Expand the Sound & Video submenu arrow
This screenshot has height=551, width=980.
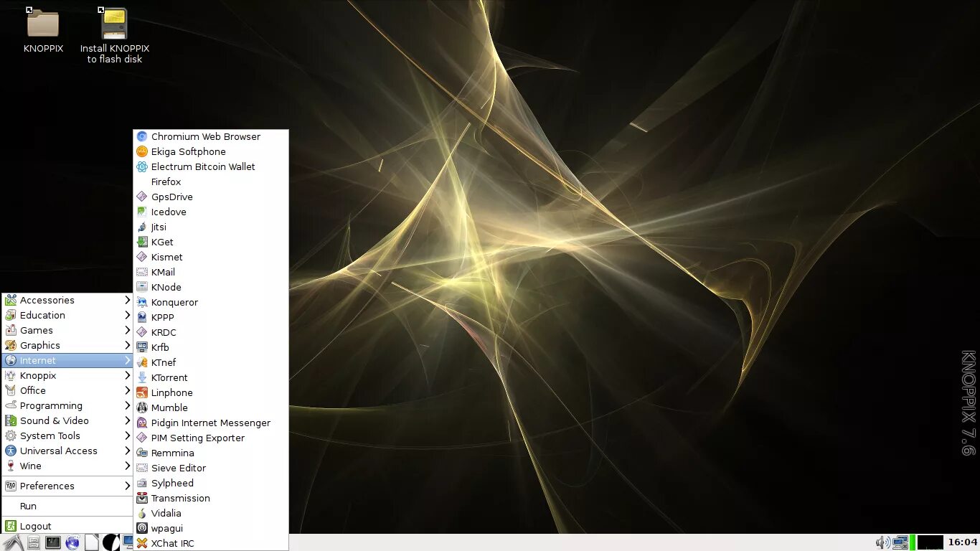click(128, 420)
